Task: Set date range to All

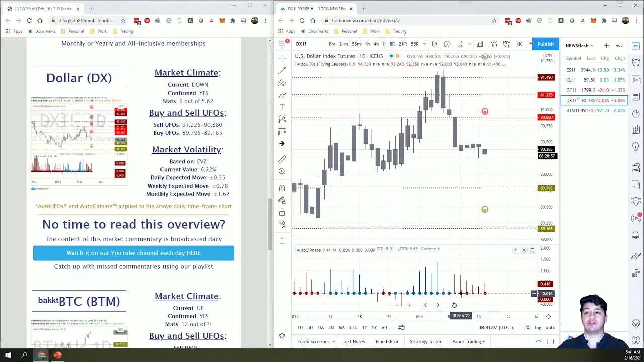Action: click(x=384, y=327)
